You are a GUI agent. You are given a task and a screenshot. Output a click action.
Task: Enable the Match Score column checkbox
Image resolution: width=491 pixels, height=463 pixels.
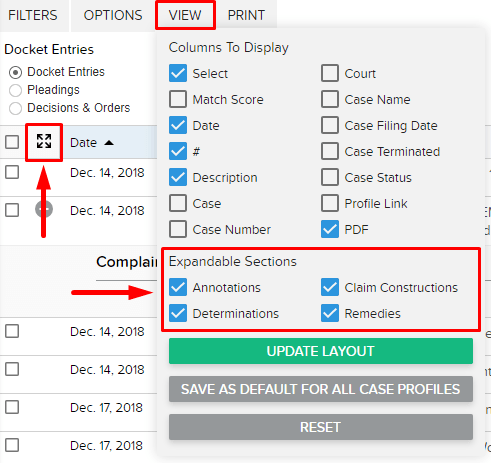point(178,99)
